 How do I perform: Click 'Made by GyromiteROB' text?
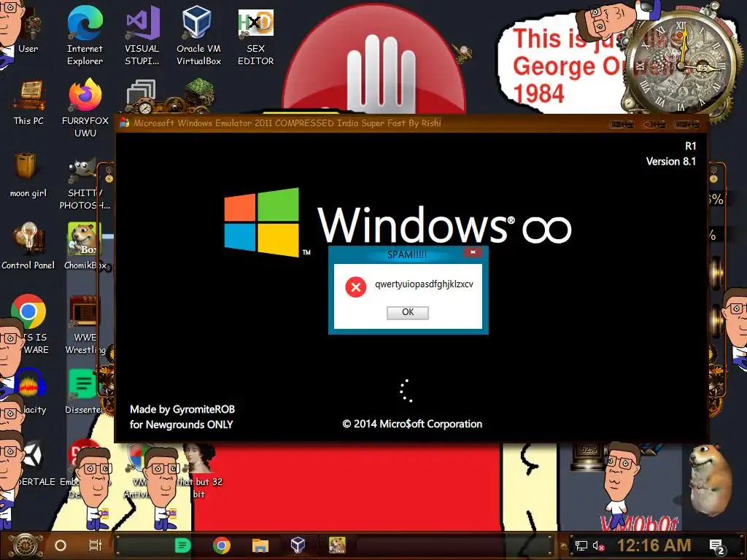(x=182, y=410)
